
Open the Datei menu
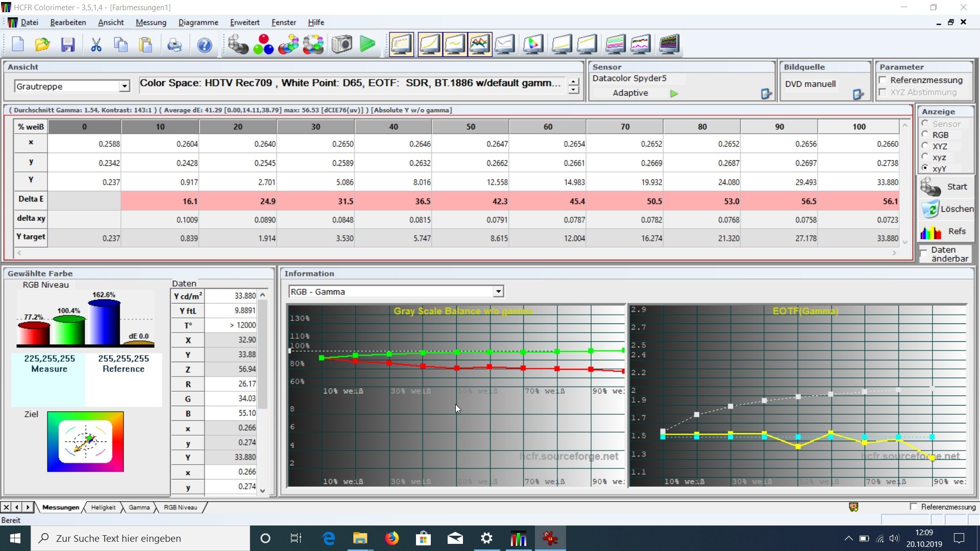pyautogui.click(x=29, y=22)
